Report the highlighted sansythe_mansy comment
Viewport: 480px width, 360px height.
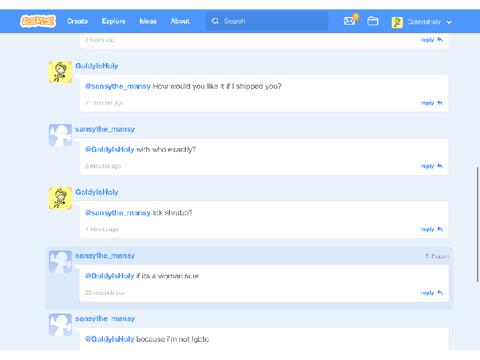(437, 256)
